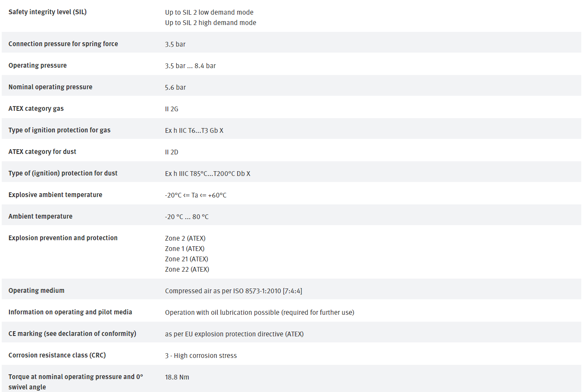Select the compressed air ISO 8573-1:2010 value
This screenshot has width=583, height=392.
tap(233, 291)
